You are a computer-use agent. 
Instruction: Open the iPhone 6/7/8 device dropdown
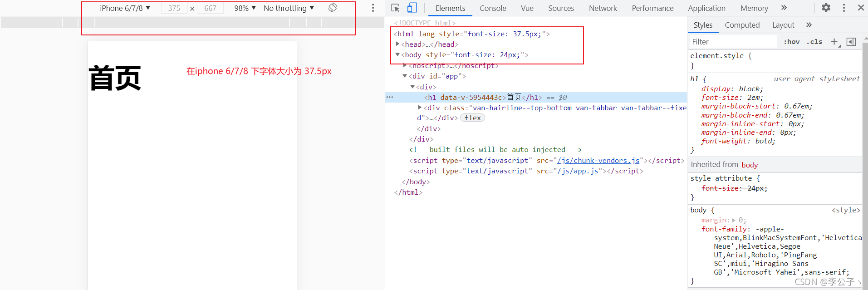(x=125, y=8)
